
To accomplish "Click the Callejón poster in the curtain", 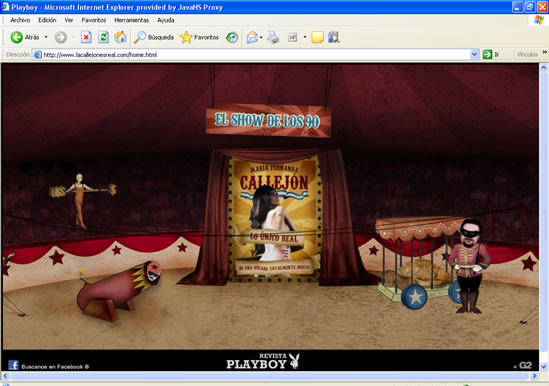I will [274, 219].
